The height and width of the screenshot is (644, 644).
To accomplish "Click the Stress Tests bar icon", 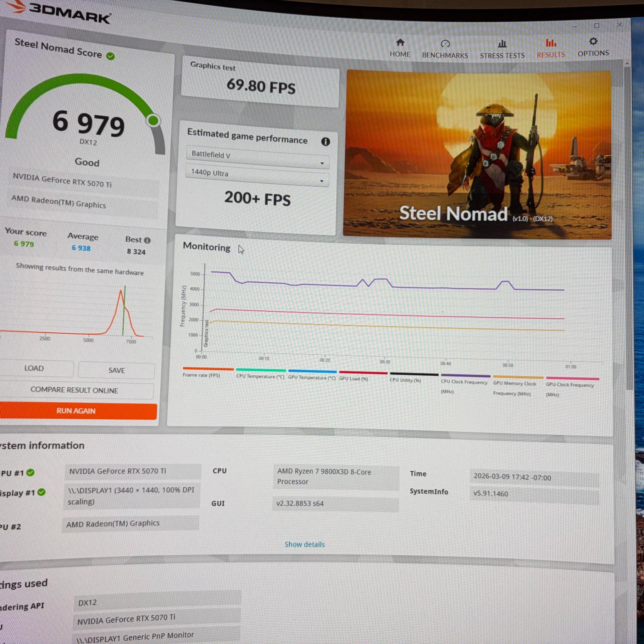I will [x=502, y=44].
